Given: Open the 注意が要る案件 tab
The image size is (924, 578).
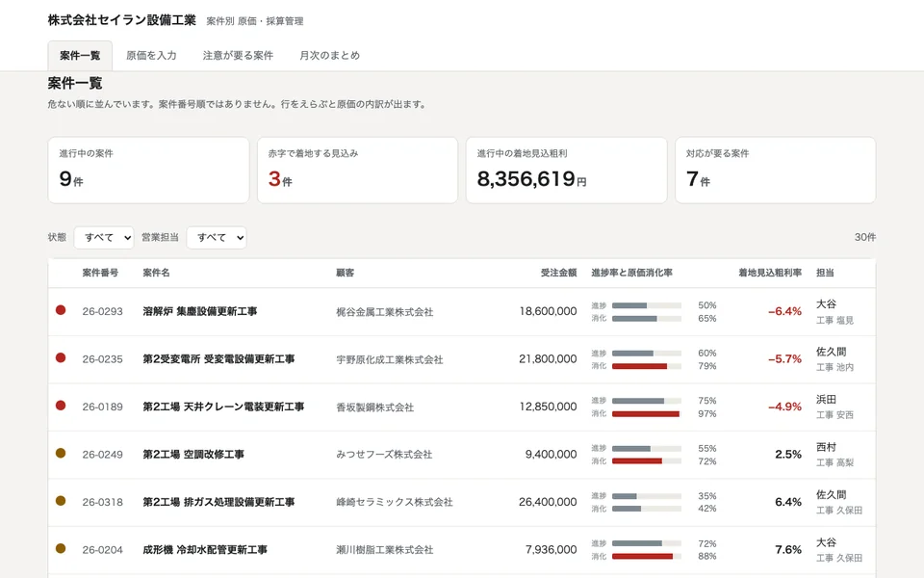Looking at the screenshot, I should (238, 56).
